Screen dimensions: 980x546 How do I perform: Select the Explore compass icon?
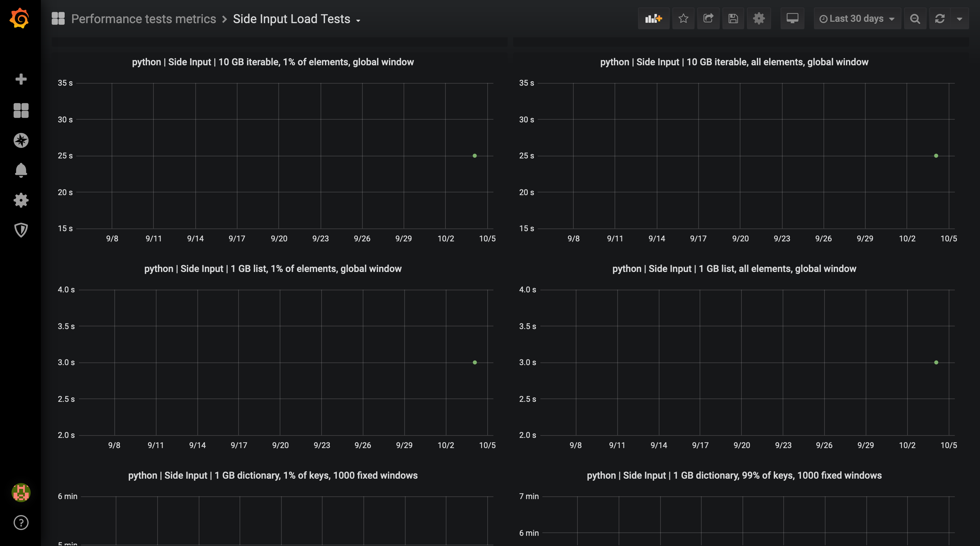point(21,140)
